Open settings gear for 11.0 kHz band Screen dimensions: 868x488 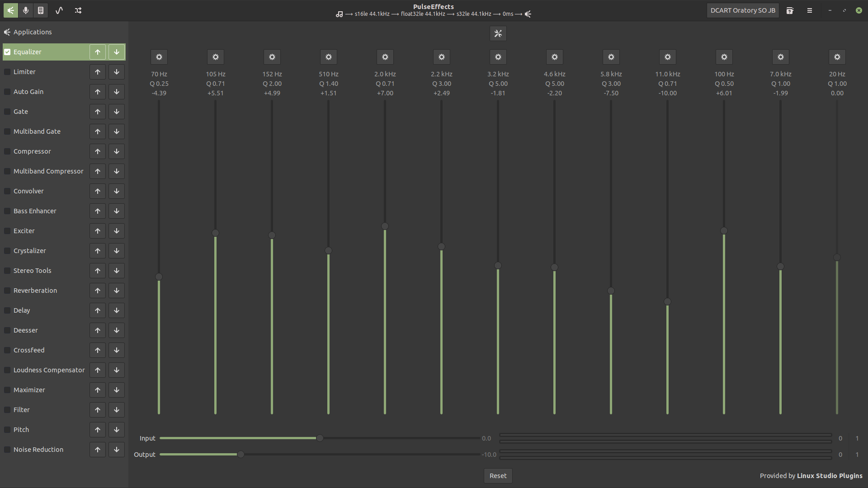pos(668,57)
